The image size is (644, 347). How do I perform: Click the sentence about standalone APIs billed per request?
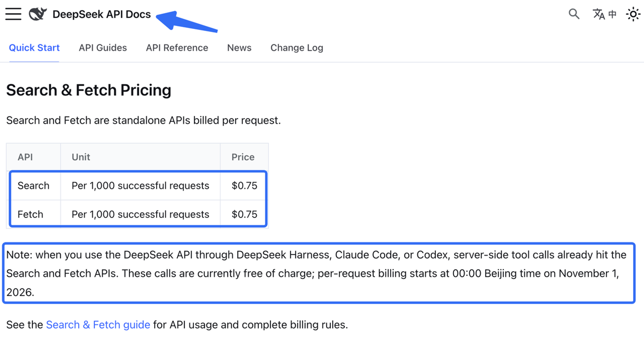(x=143, y=121)
